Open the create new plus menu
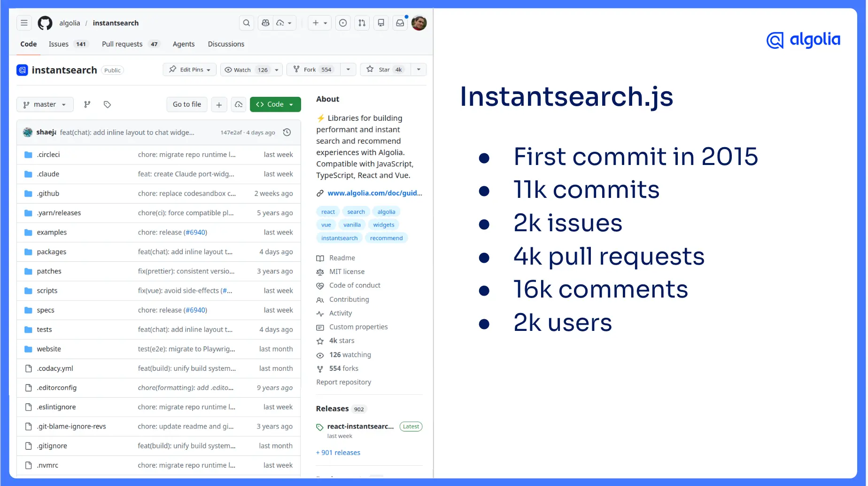The image size is (868, 486). [x=320, y=23]
